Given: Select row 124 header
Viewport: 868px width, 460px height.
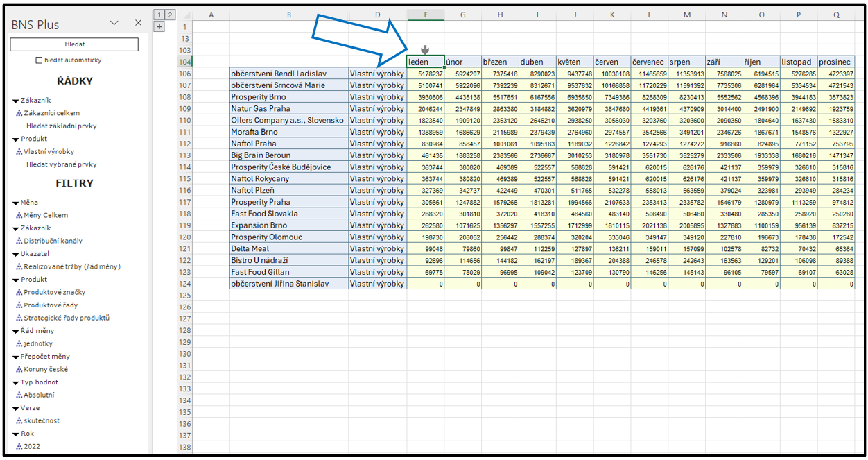Looking at the screenshot, I should tap(184, 284).
